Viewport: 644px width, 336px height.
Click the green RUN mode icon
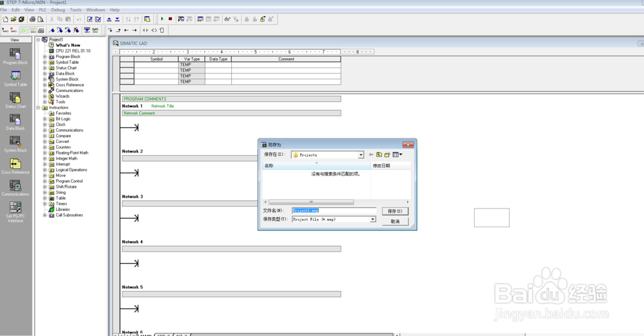click(162, 19)
